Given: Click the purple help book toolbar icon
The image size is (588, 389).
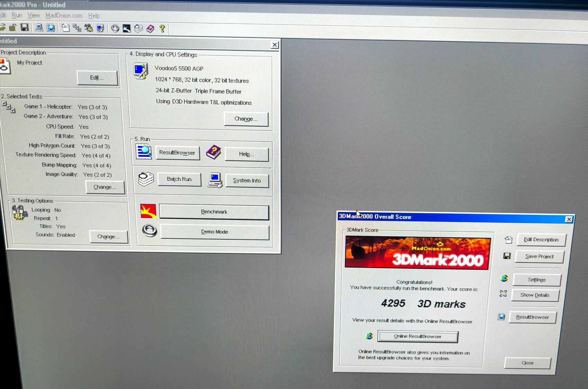Looking at the screenshot, I should point(150,28).
